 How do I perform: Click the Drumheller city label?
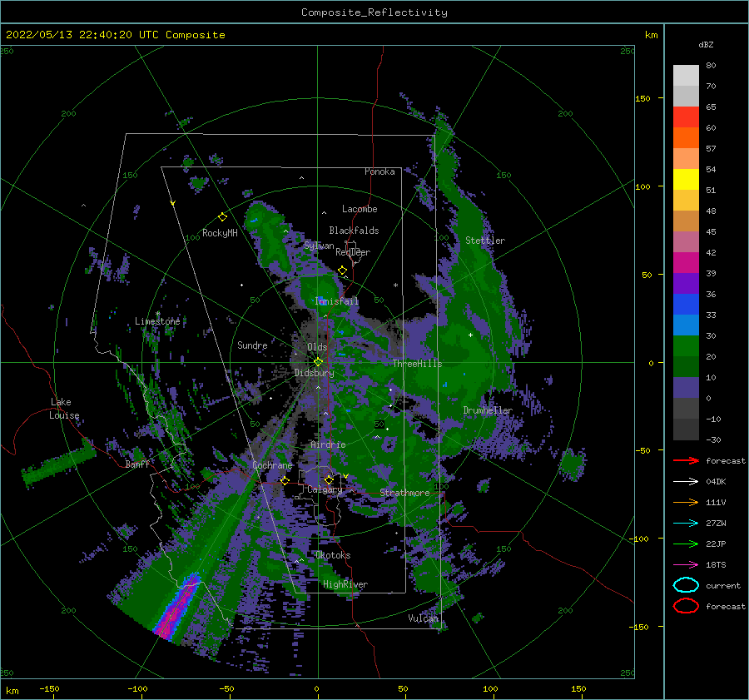(488, 410)
